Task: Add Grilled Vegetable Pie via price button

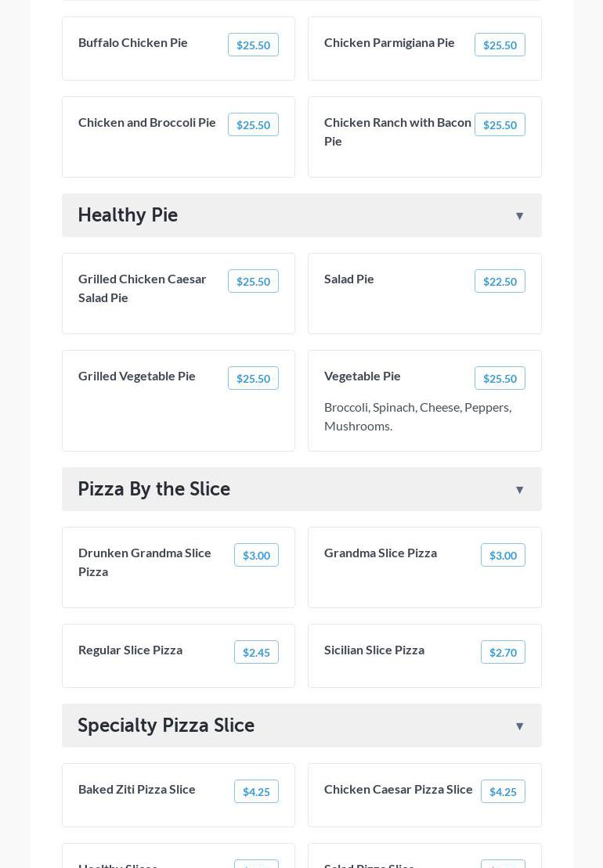Action: click(253, 379)
